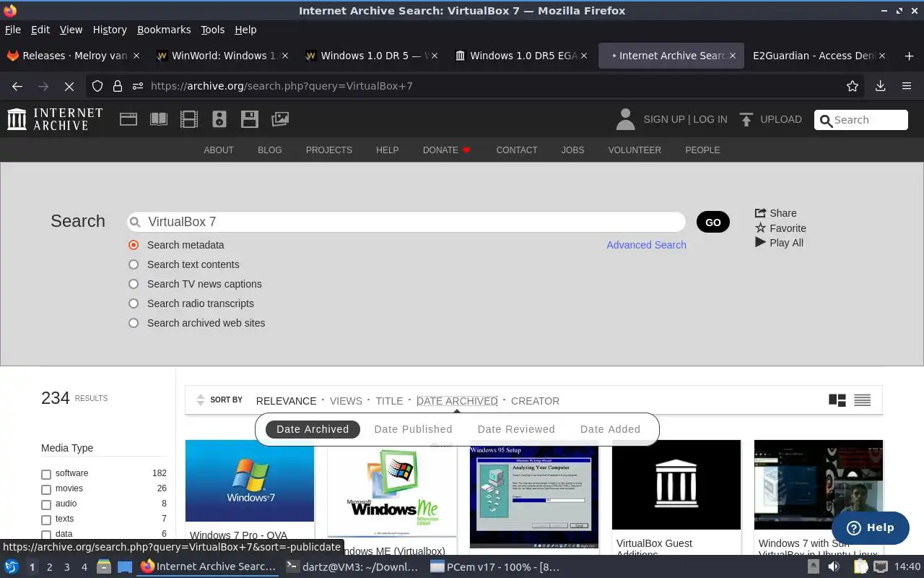Click volume icon in system tray

click(834, 566)
